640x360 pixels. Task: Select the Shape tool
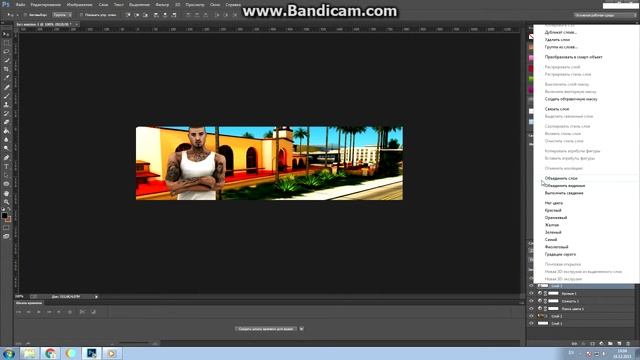point(6,184)
